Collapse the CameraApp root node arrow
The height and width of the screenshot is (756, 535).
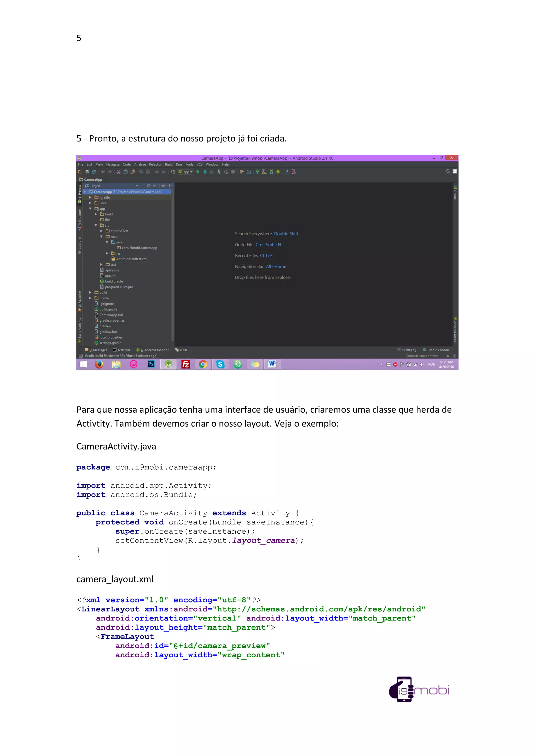pos(85,192)
